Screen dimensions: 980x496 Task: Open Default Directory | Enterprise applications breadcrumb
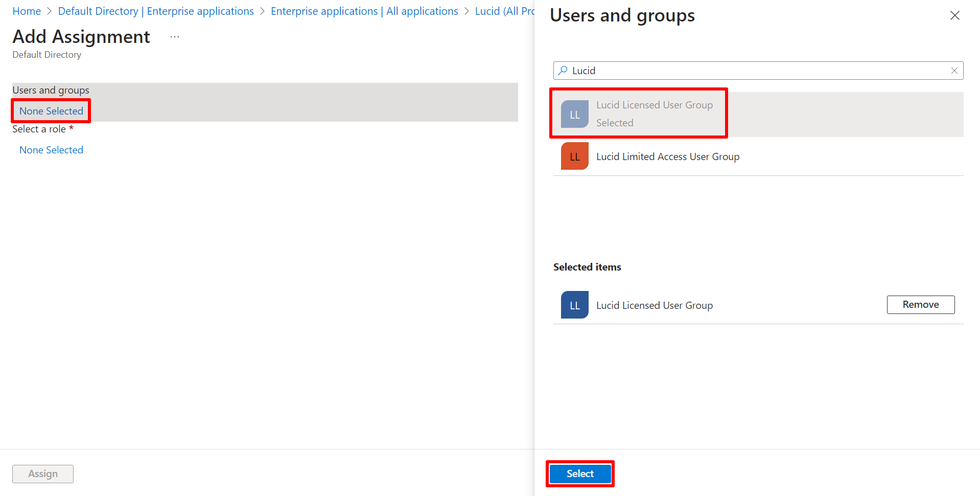[x=156, y=11]
